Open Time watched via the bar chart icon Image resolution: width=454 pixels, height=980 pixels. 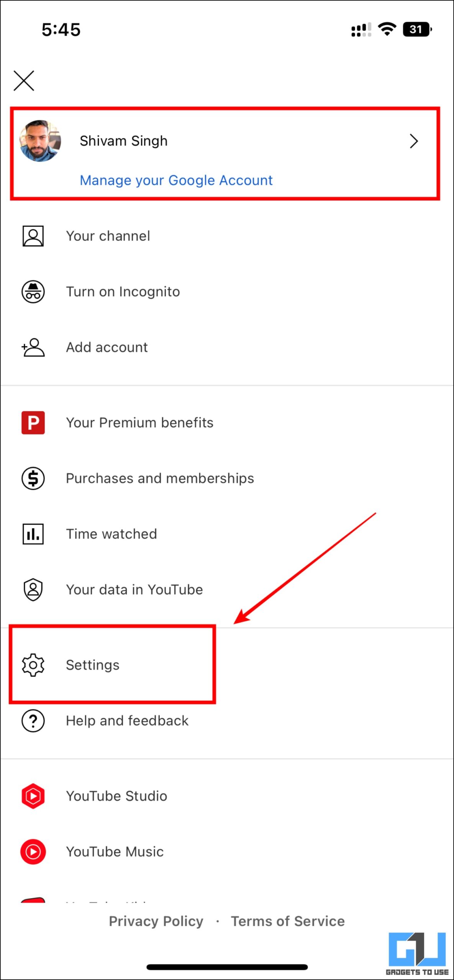pos(33,533)
